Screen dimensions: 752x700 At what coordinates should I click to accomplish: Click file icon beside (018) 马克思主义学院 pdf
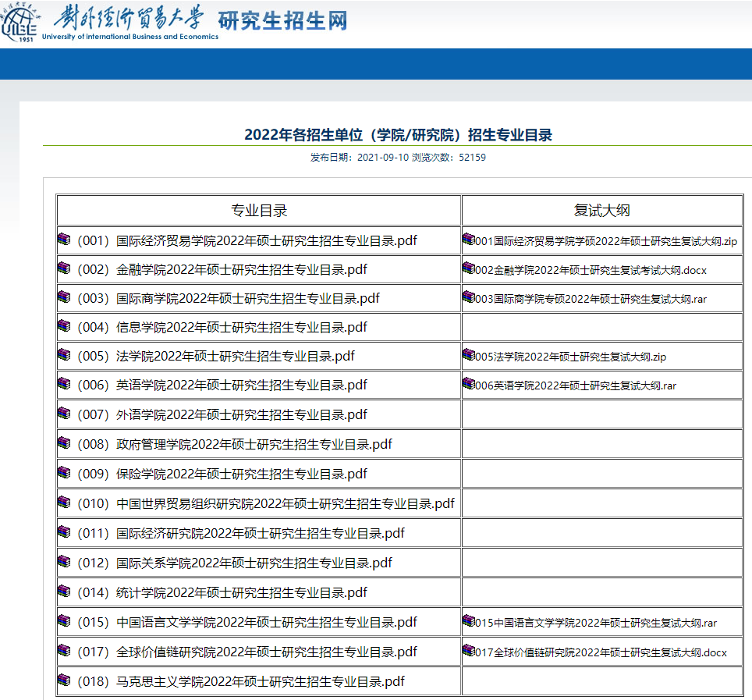(x=64, y=680)
